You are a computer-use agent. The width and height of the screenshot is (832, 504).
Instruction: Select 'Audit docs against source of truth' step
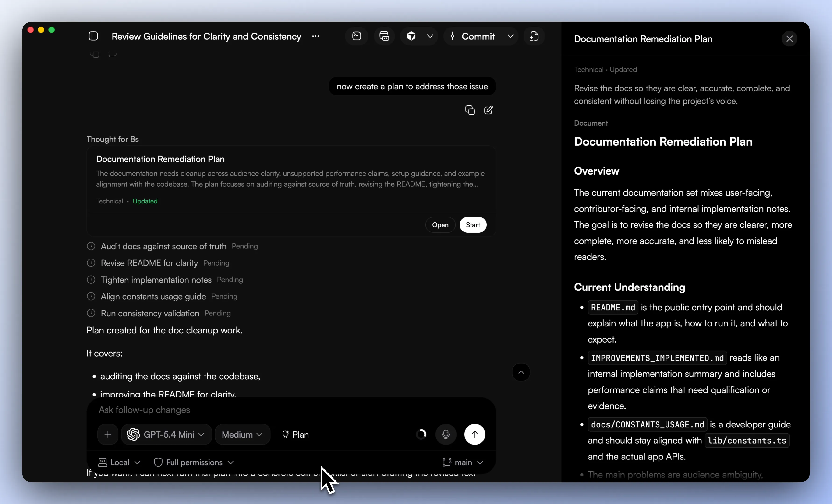coord(163,246)
